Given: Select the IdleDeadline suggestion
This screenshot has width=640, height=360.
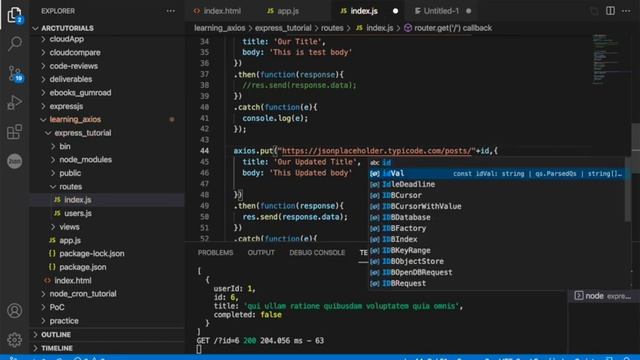Looking at the screenshot, I should 496,184.
